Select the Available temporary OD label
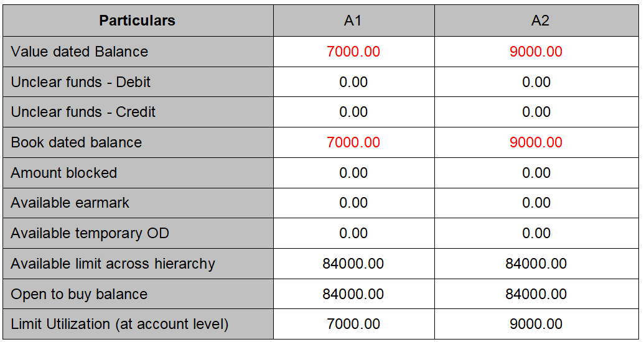The height and width of the screenshot is (342, 644). (90, 233)
